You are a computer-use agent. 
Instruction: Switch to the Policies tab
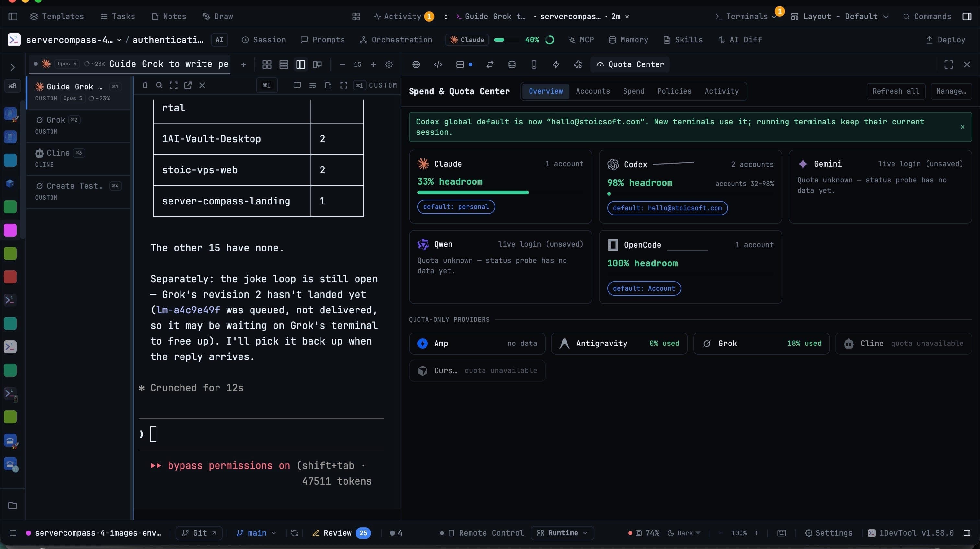coord(674,91)
